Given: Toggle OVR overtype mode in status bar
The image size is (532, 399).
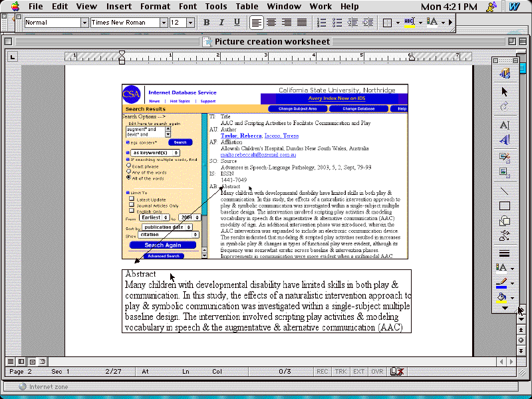Looking at the screenshot, I should coord(377,372).
